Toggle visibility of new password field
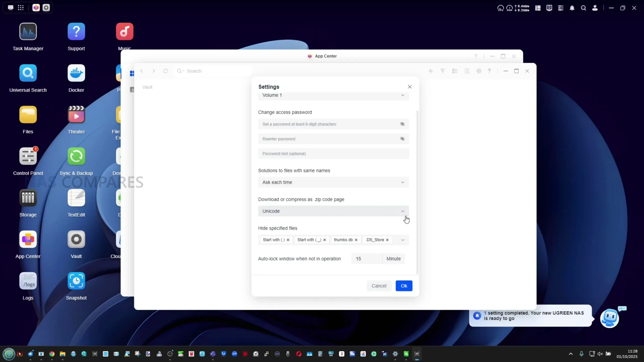Viewport: 644px width, 362px height. 402,124
